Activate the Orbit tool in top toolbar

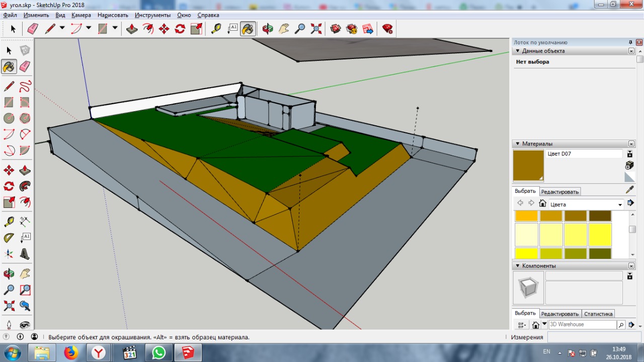pyautogui.click(x=268, y=29)
